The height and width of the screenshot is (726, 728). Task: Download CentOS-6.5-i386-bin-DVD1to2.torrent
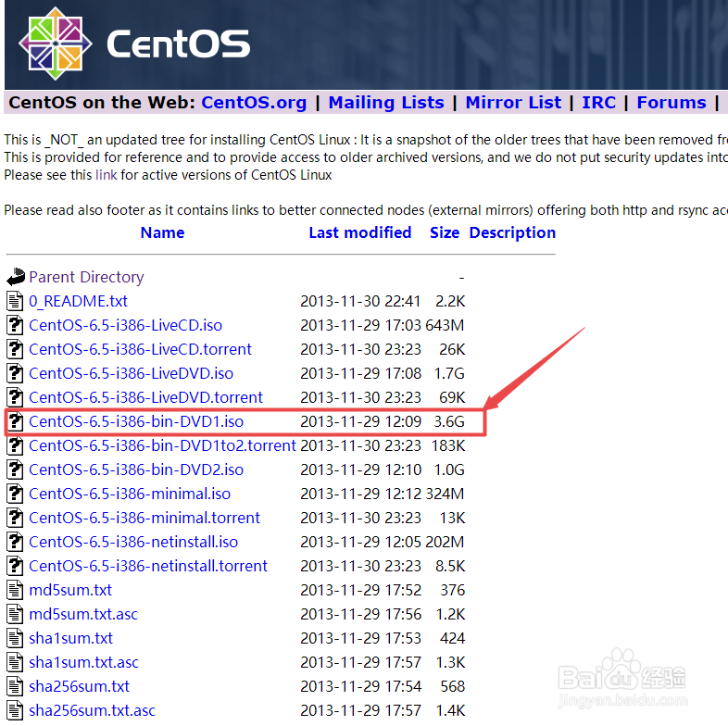point(162,446)
